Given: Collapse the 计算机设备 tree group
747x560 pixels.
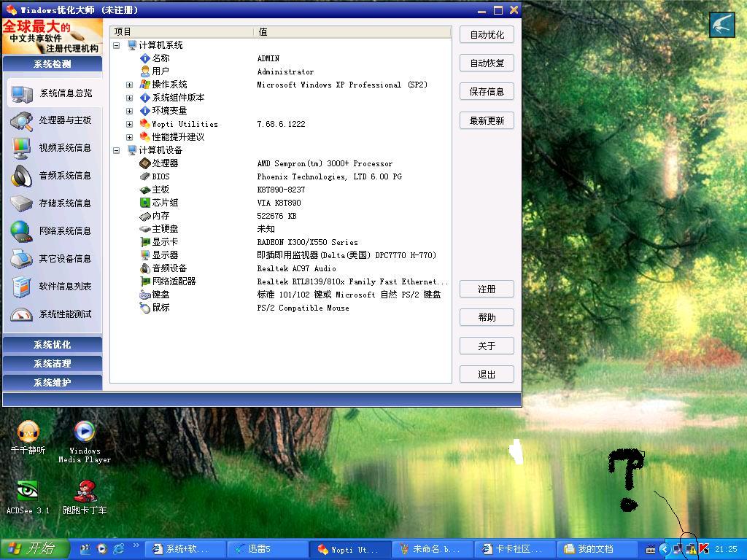Looking at the screenshot, I should click(116, 150).
